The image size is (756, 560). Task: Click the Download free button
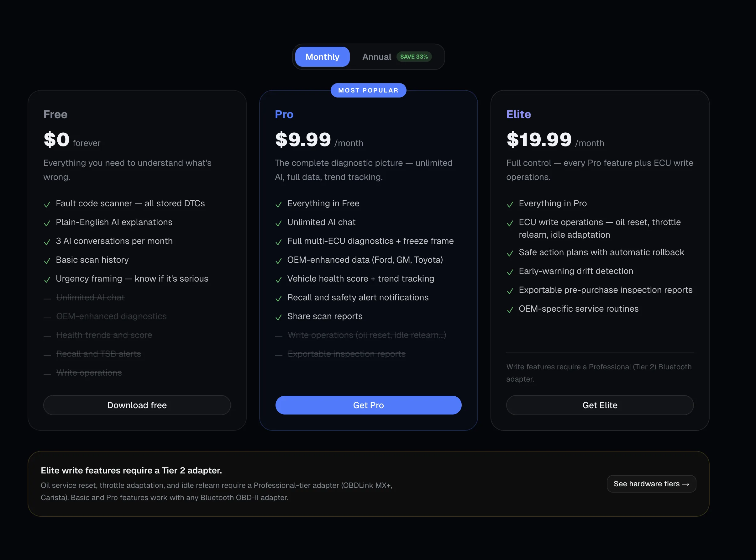[x=137, y=405]
